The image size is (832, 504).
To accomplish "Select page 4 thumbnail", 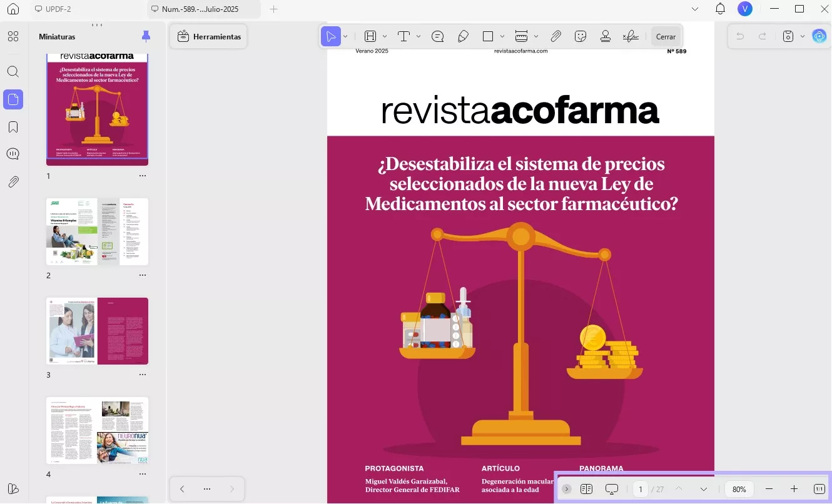I will [97, 430].
